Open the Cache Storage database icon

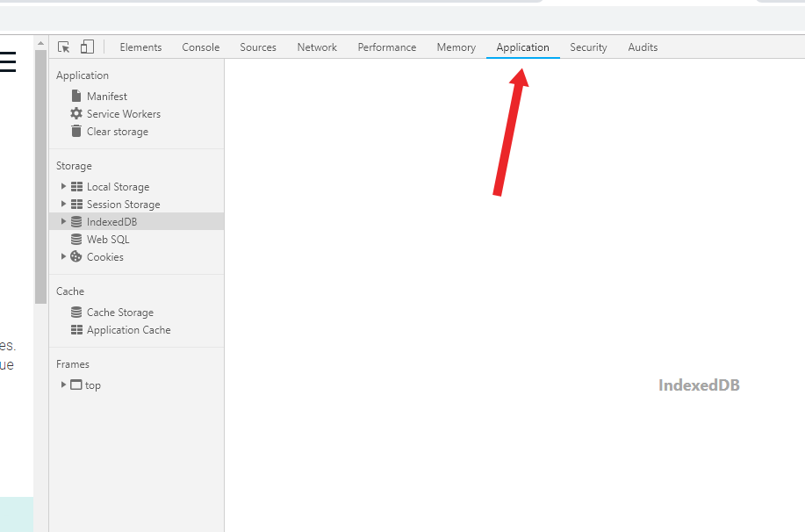[x=76, y=313]
